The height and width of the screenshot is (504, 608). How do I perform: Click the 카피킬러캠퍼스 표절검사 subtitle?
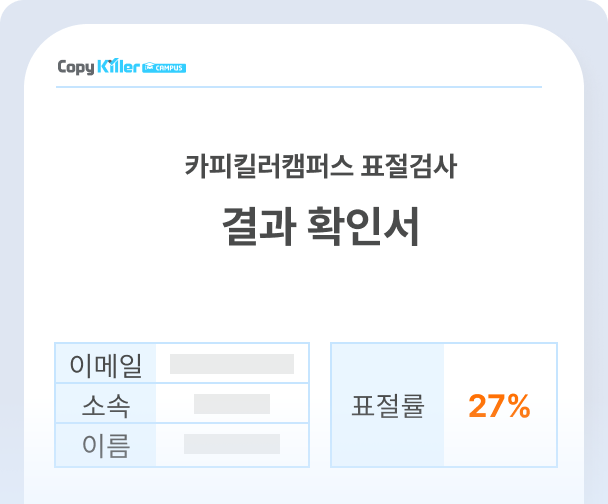click(320, 167)
